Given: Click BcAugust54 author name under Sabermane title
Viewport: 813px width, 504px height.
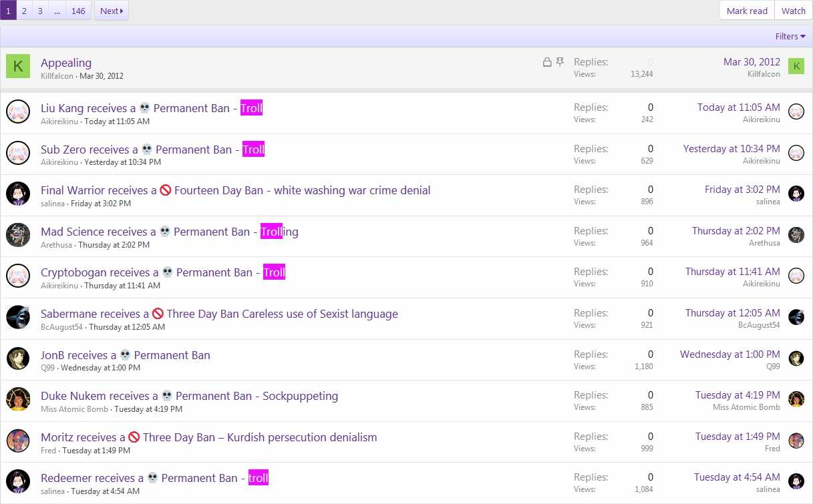Looking at the screenshot, I should coord(62,327).
